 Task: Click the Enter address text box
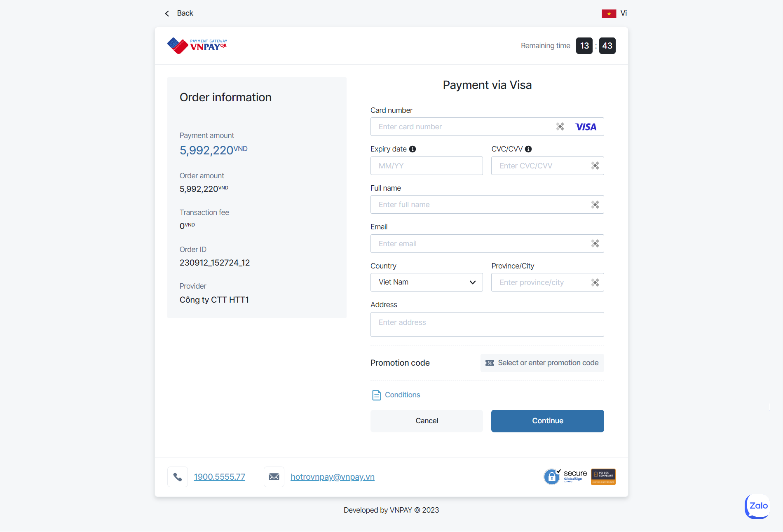pos(487,324)
